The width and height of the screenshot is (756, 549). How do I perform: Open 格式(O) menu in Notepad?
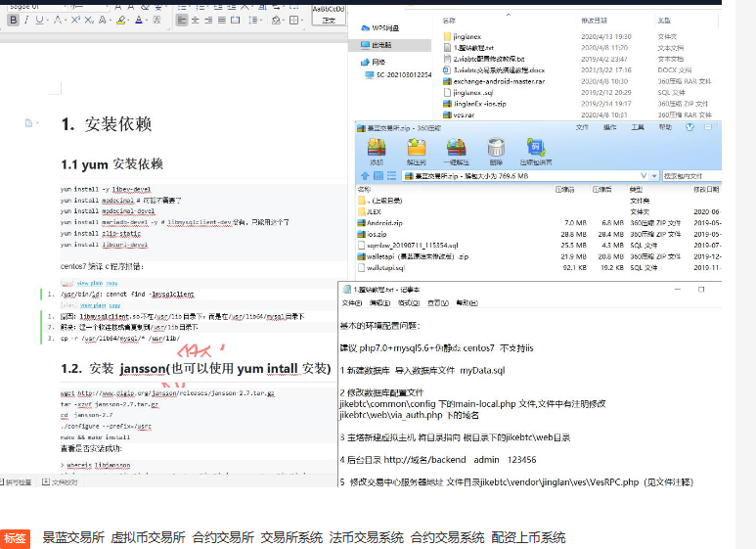[x=409, y=303]
